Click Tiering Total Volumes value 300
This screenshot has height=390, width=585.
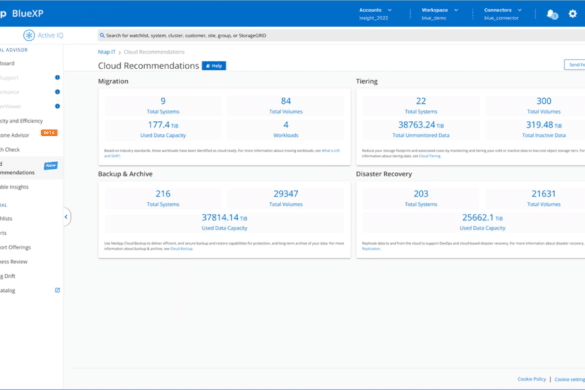(544, 101)
